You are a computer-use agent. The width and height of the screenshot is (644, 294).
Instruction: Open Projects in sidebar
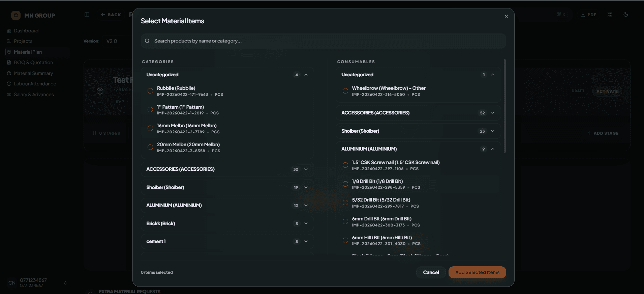pyautogui.click(x=23, y=41)
